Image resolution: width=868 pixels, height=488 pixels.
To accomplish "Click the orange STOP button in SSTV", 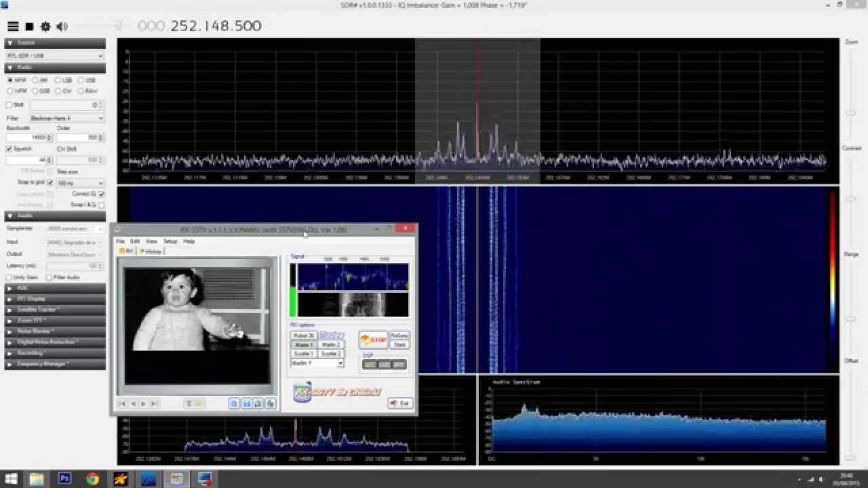I will pyautogui.click(x=373, y=340).
